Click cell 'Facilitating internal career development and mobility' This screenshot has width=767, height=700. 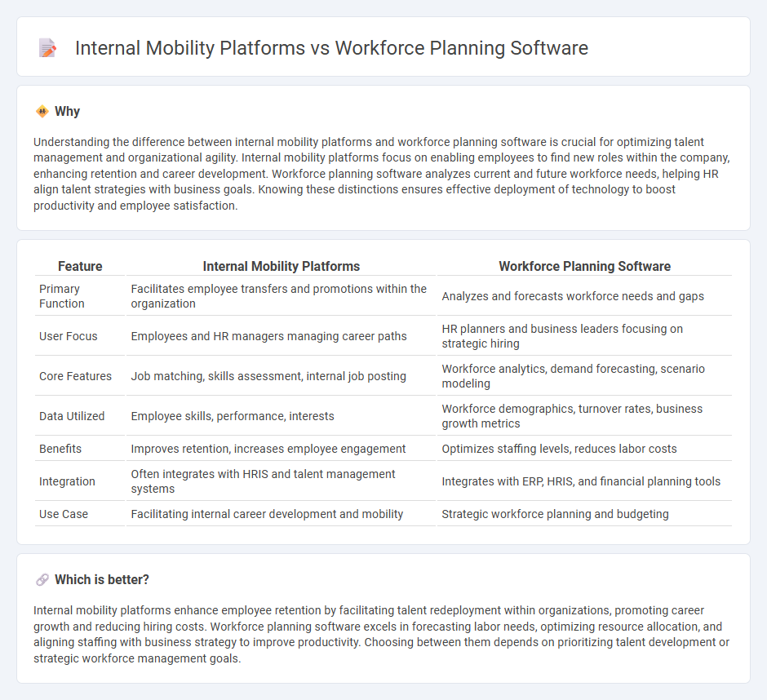[x=281, y=514]
